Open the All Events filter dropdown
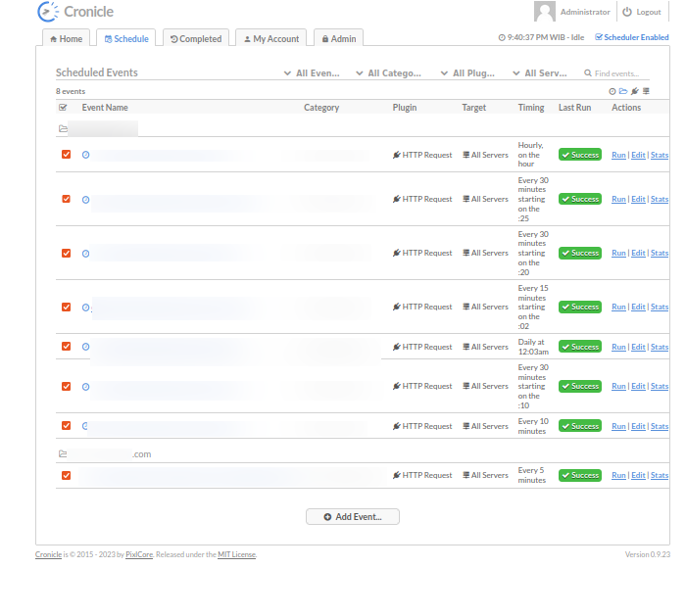Viewport: 686px width, 616px height. tap(313, 73)
